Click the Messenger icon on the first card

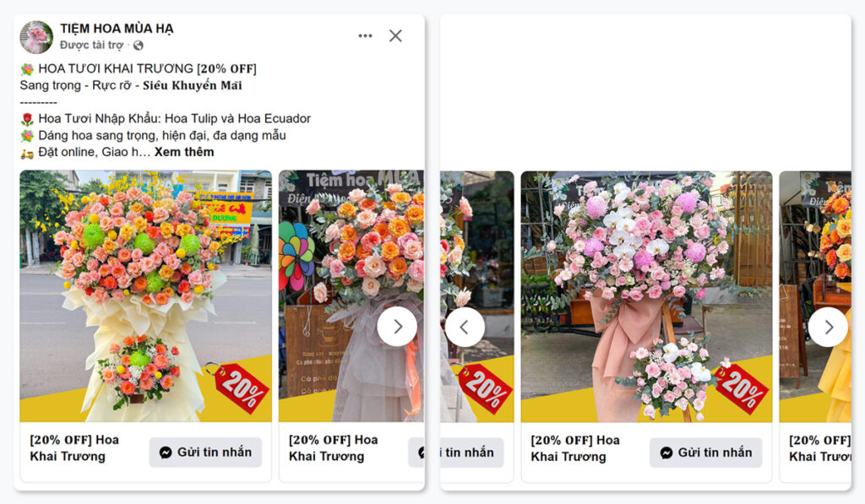(x=166, y=453)
